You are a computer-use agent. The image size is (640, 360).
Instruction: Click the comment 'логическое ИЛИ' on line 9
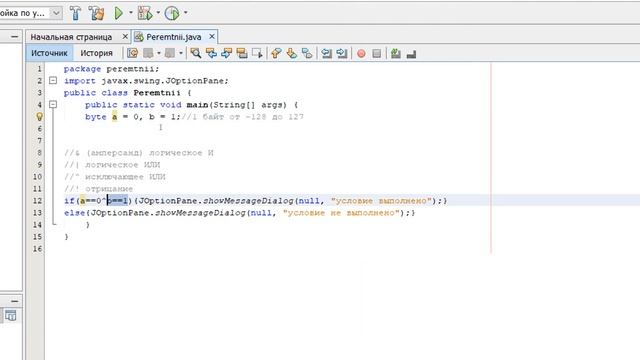point(122,164)
